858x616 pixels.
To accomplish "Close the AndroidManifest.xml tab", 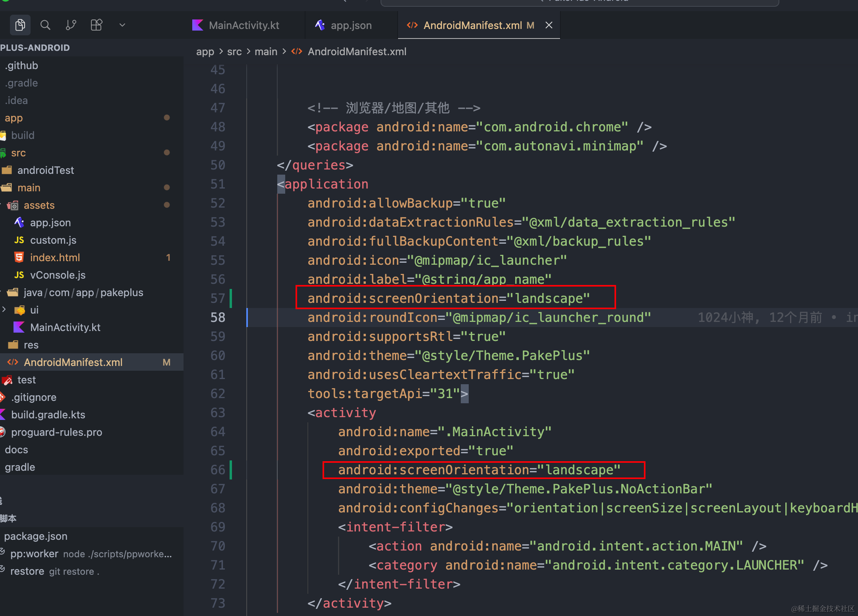I will (x=549, y=25).
